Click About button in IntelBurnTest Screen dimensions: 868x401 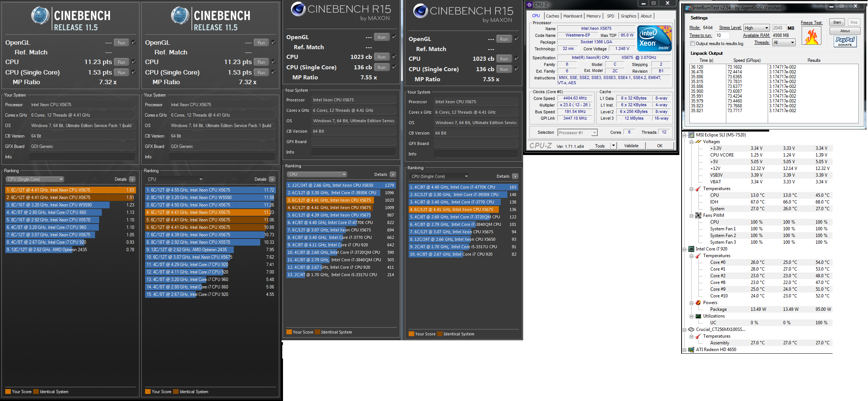coord(845,31)
